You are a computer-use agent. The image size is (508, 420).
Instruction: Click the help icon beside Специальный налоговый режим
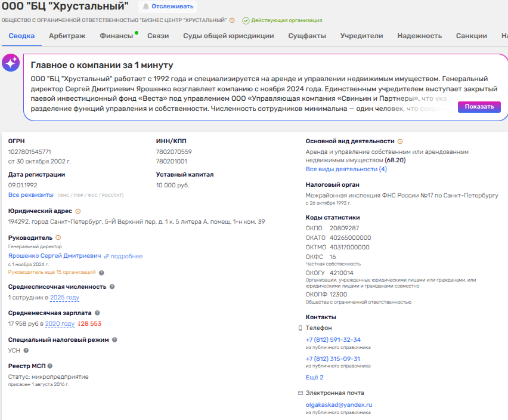pos(114,339)
